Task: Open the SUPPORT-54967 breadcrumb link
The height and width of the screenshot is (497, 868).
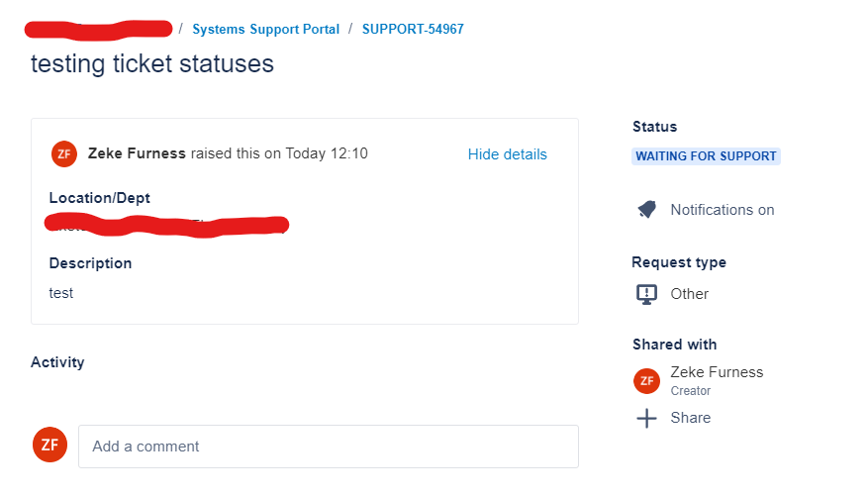Action: coord(413,29)
